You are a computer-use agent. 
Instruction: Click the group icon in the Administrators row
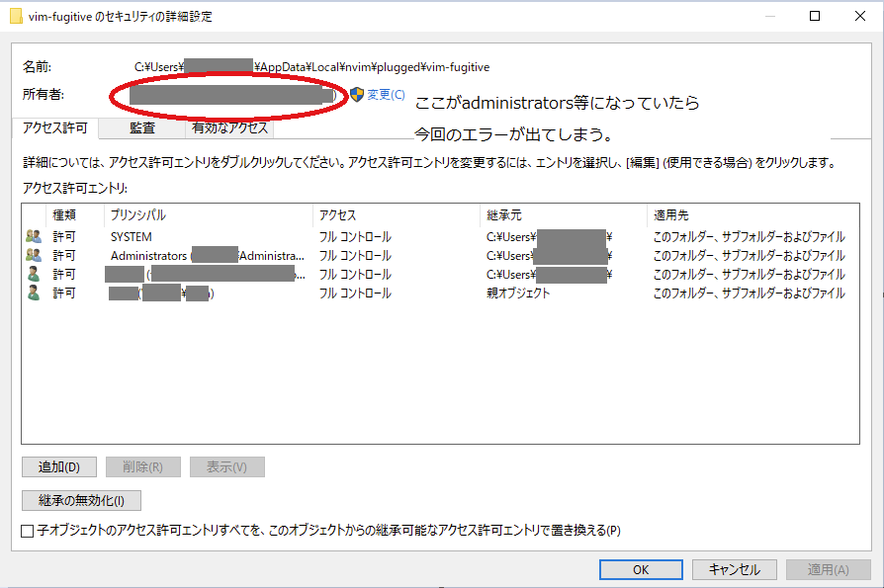point(34,255)
